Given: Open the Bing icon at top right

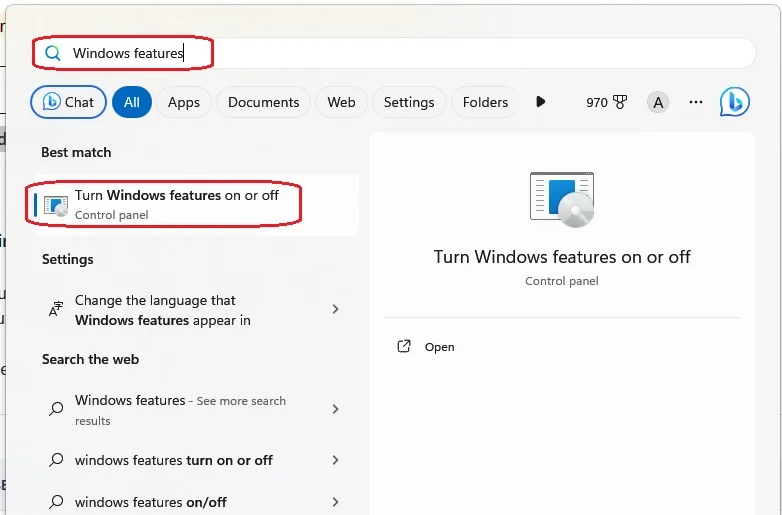Looking at the screenshot, I should click(x=735, y=102).
